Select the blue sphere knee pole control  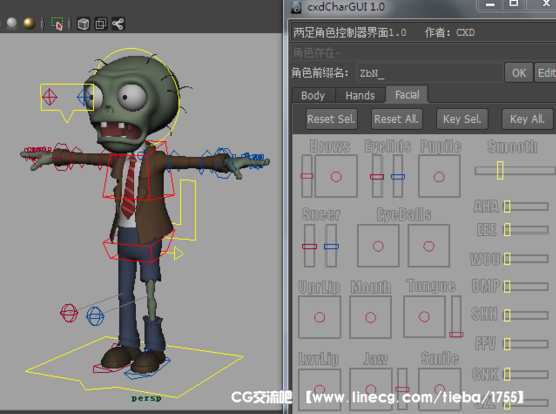click(x=95, y=316)
